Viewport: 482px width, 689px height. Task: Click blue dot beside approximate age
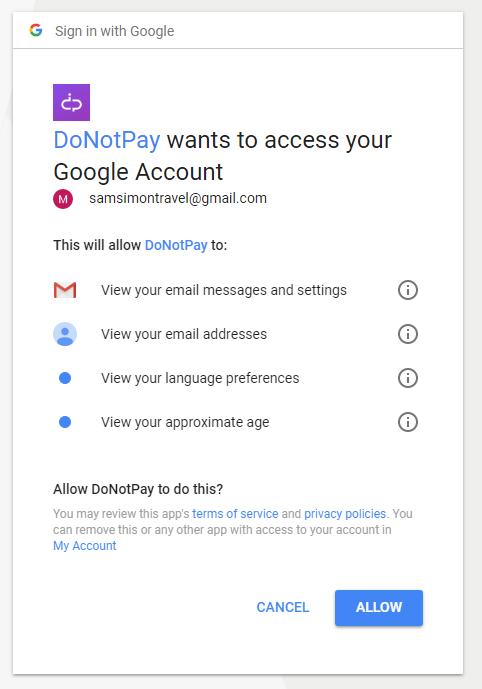tap(65, 422)
